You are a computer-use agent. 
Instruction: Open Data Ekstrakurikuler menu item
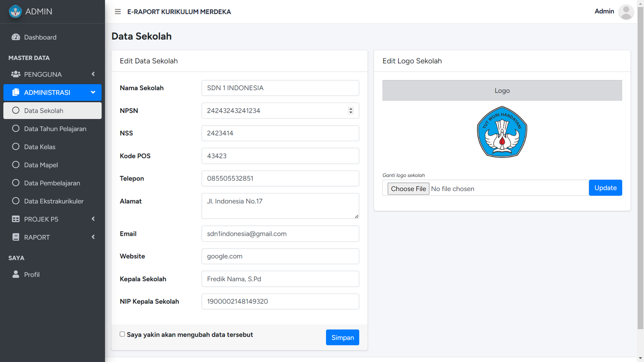tap(54, 201)
